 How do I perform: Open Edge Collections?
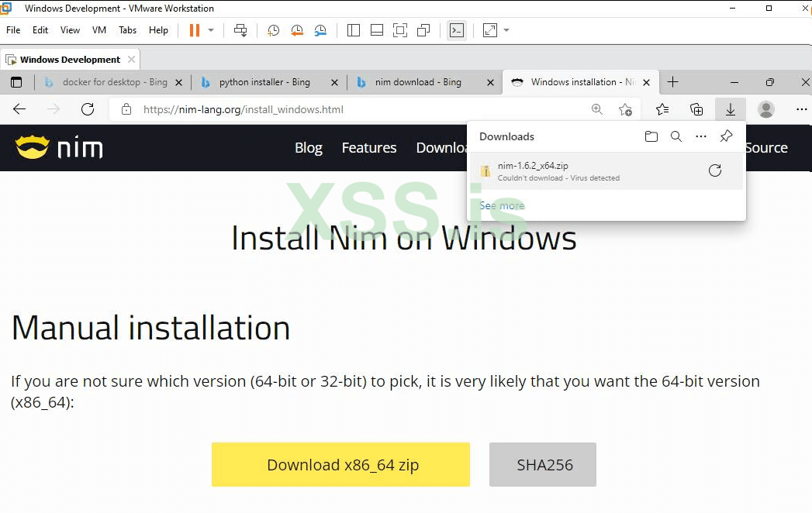[696, 109]
